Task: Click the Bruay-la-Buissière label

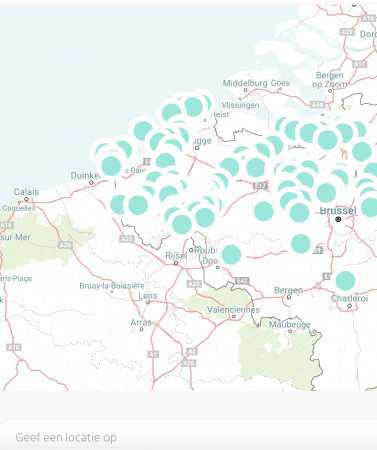Action: click(112, 286)
